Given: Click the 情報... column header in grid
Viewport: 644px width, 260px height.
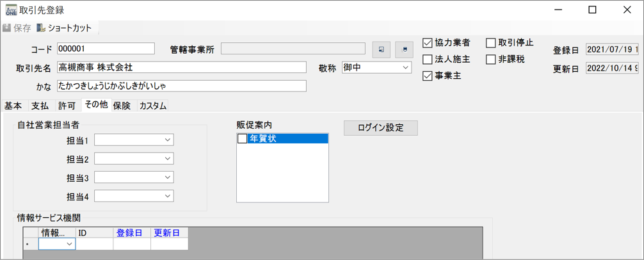Looking at the screenshot, I should [x=57, y=233].
